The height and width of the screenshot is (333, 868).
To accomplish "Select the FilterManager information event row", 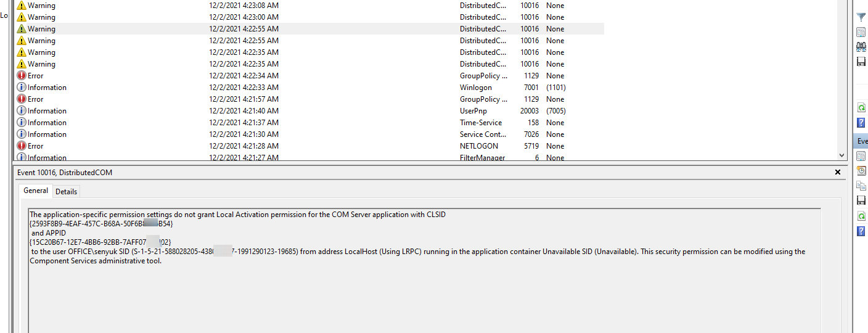I will click(247, 158).
